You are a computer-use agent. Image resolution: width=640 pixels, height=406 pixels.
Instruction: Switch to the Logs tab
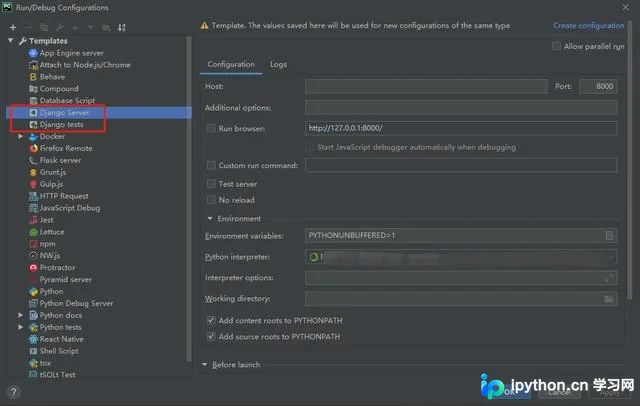pos(278,64)
